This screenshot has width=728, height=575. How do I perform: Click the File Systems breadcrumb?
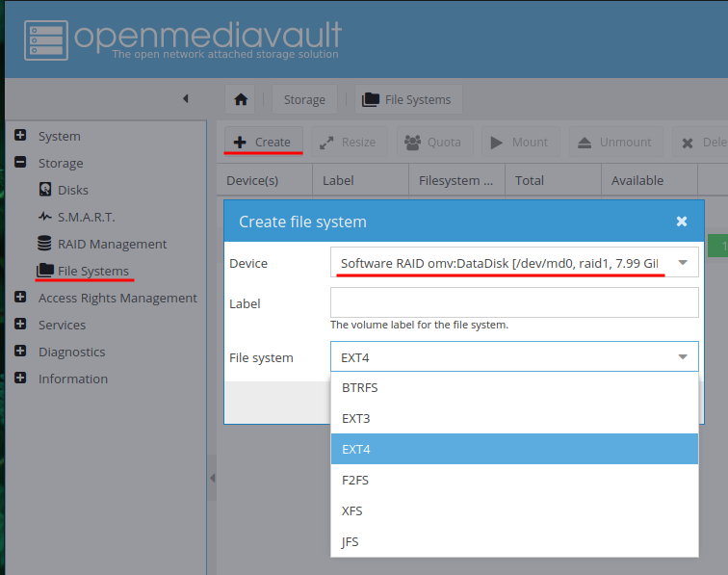tap(408, 99)
